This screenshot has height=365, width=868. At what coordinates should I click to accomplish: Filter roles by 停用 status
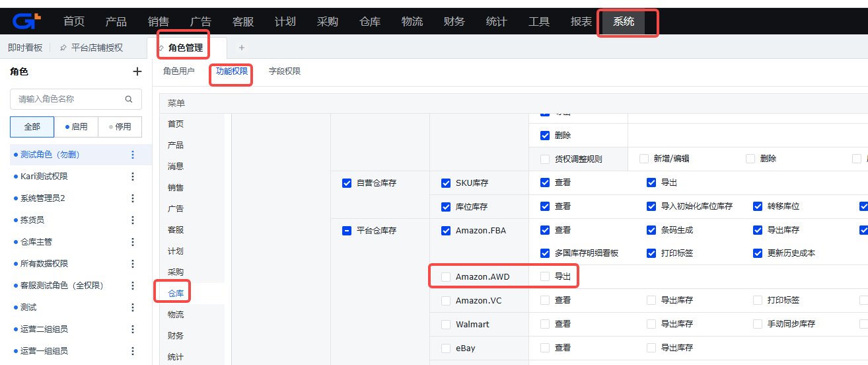coord(120,127)
